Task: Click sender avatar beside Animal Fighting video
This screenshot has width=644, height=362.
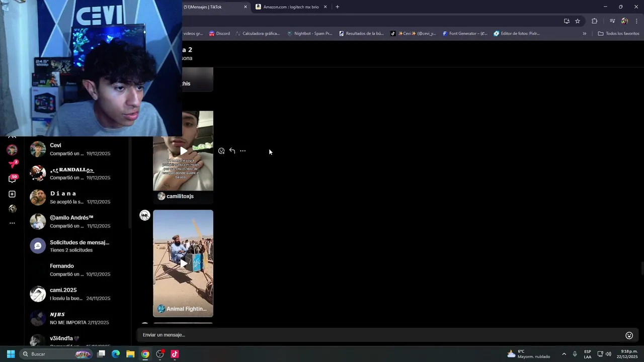Action: click(145, 216)
